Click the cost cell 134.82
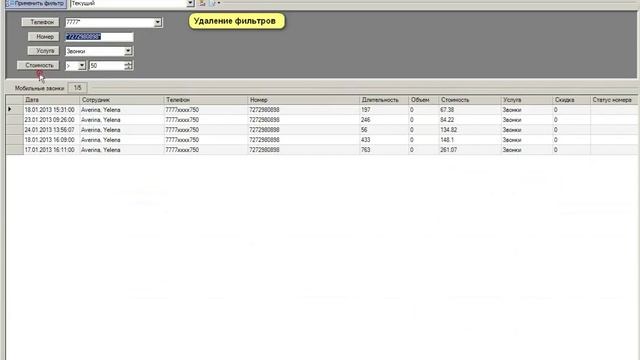Image resolution: width=640 pixels, height=360 pixels. [469, 130]
